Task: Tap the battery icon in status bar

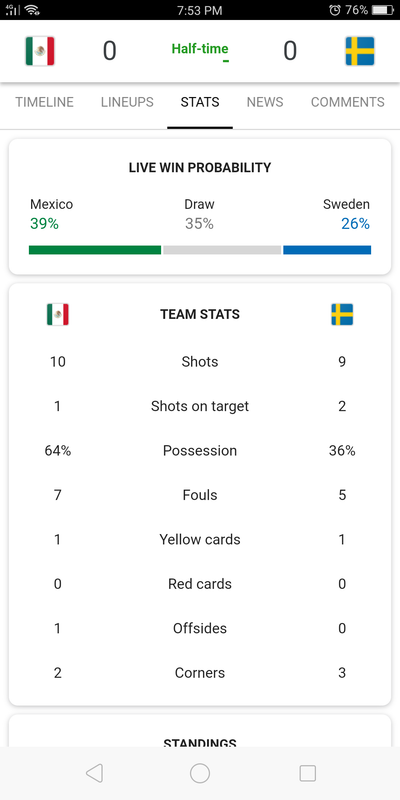Action: (383, 10)
